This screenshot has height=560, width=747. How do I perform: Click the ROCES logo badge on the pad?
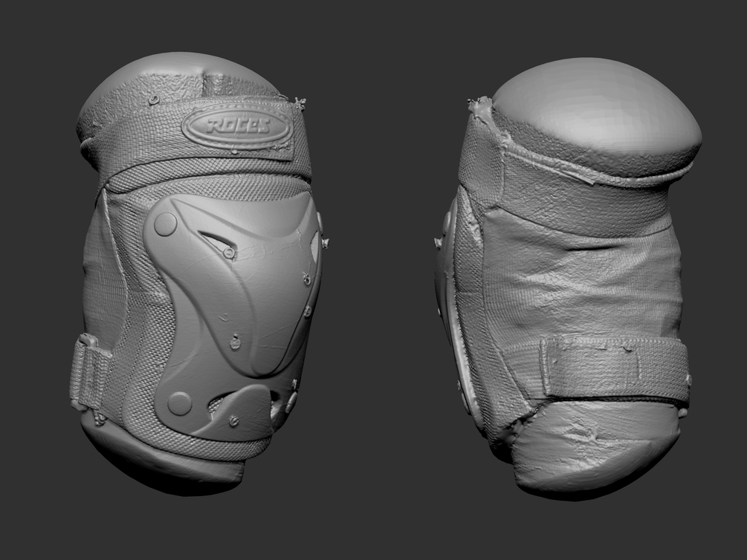(237, 127)
